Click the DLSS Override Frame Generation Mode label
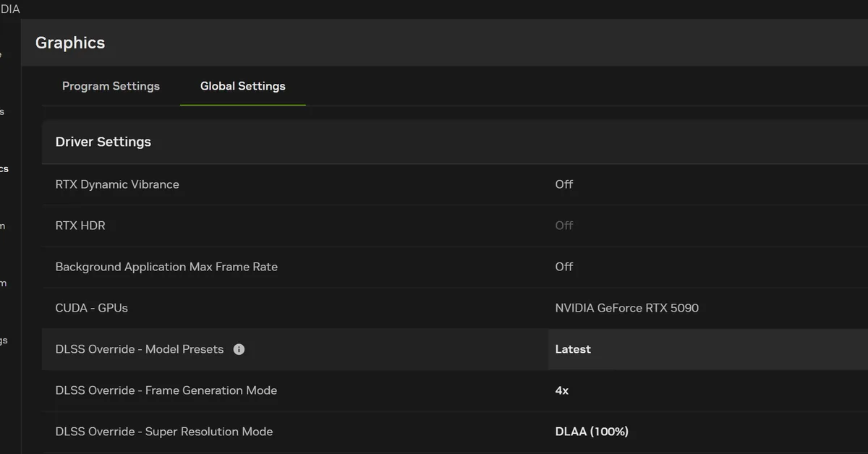Viewport: 868px width, 454px height. [x=166, y=390]
